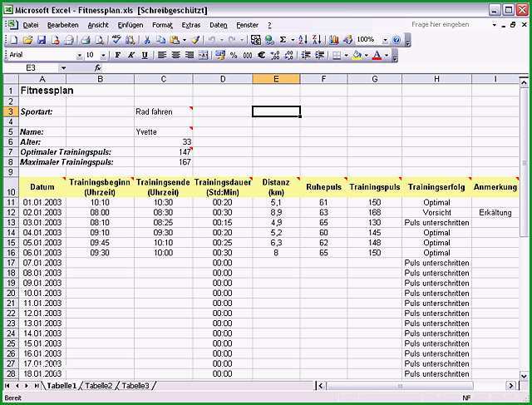Increase decimal places
This screenshot has width=532, height=405.
(x=275, y=55)
